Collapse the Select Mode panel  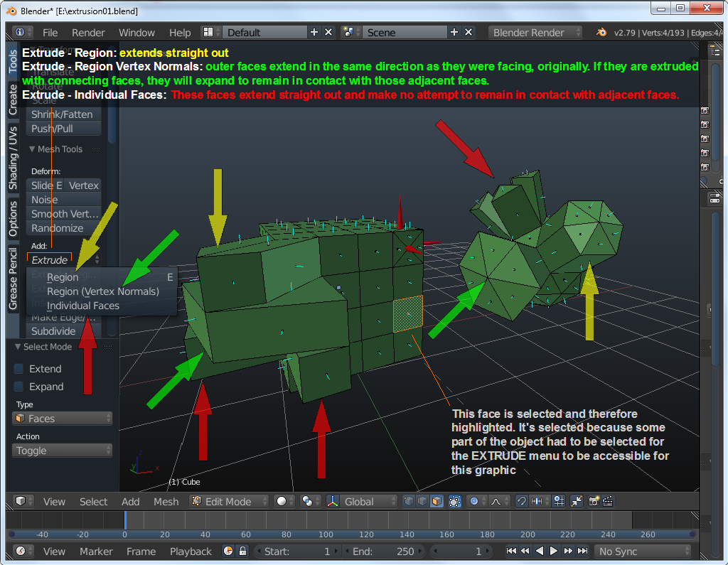click(x=18, y=347)
